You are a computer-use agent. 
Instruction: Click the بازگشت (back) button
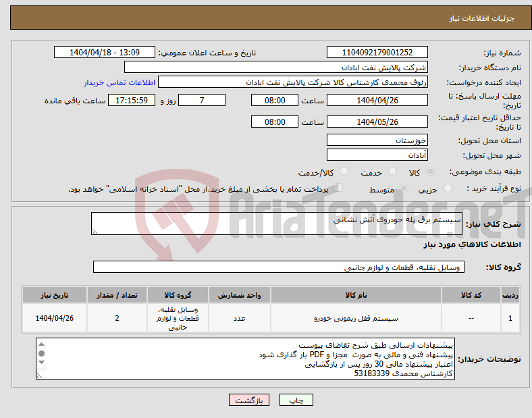[x=249, y=400]
